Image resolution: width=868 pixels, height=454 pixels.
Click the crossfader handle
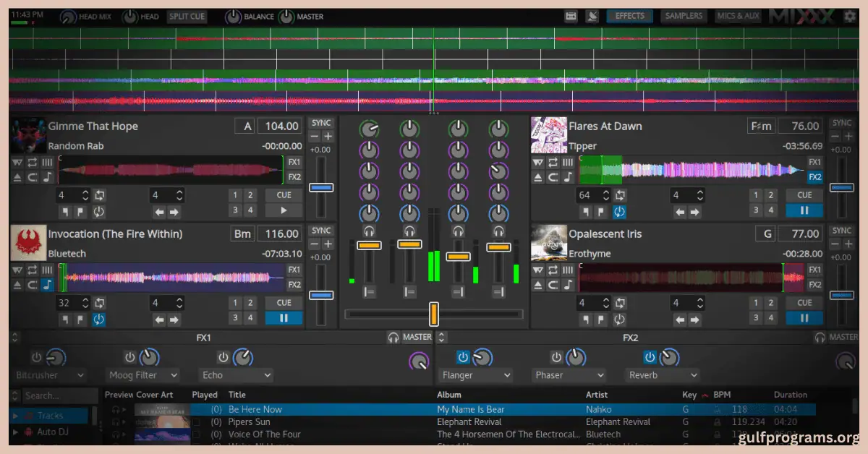434,314
